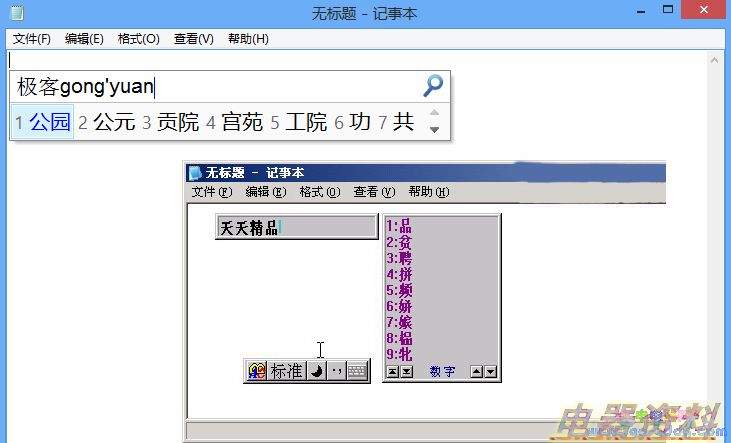Image resolution: width=731 pixels, height=443 pixels.
Task: Click the Notepad app icon in title bar
Action: 17,13
